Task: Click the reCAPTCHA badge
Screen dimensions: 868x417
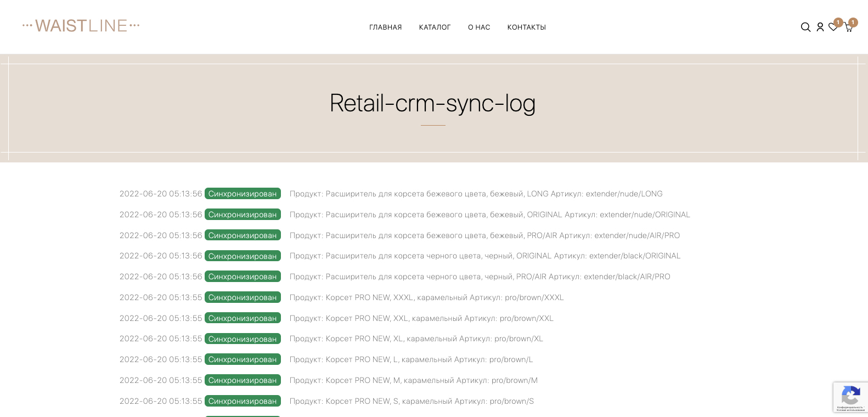Action: point(850,397)
